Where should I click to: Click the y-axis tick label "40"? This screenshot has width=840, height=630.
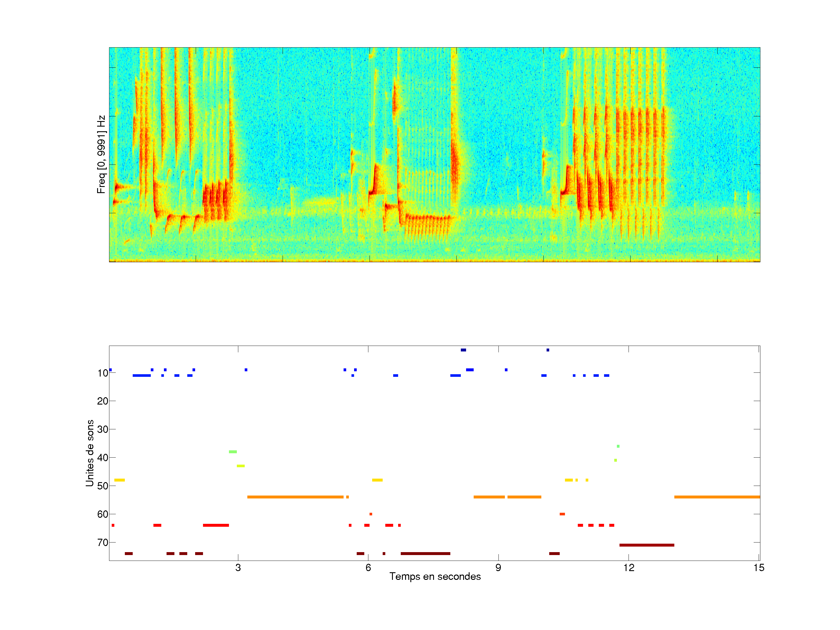103,458
